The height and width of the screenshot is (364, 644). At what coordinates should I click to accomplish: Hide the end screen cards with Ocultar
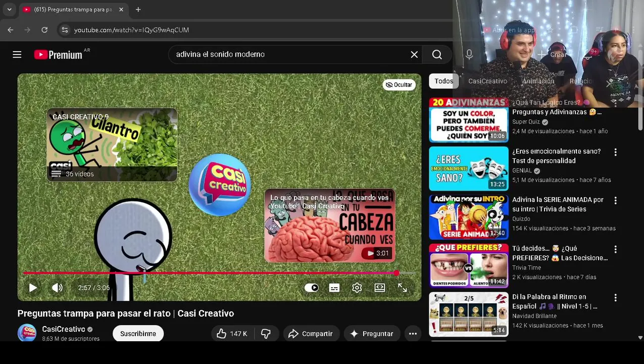point(399,84)
